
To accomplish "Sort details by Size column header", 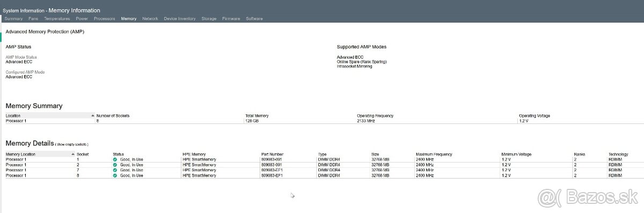I will [x=375, y=154].
